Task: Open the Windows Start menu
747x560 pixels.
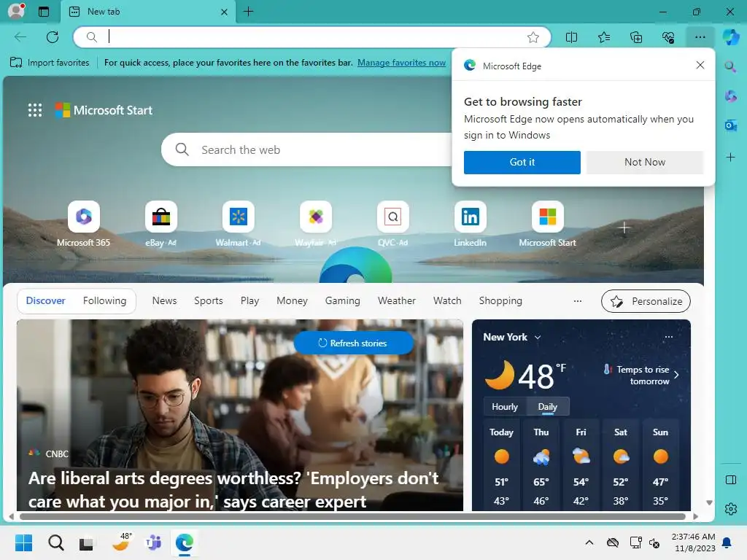Action: [23, 542]
